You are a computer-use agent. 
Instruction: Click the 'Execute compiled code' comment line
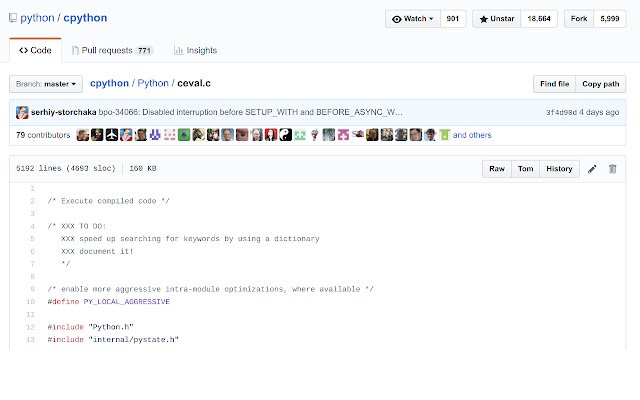109,201
